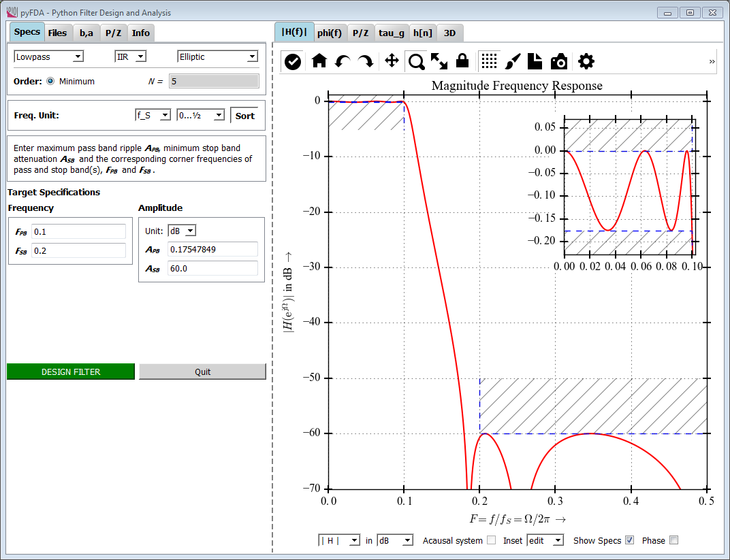Reset plot view with the Home icon
The width and height of the screenshot is (730, 560).
[x=319, y=61]
